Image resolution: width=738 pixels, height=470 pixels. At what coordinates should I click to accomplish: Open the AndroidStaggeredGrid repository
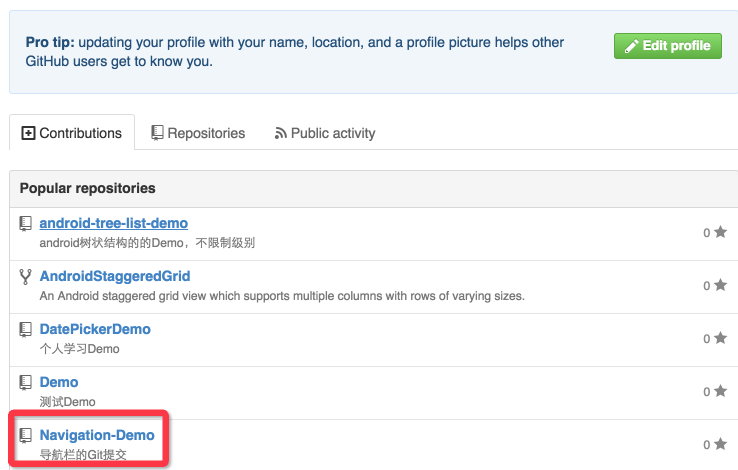click(114, 276)
